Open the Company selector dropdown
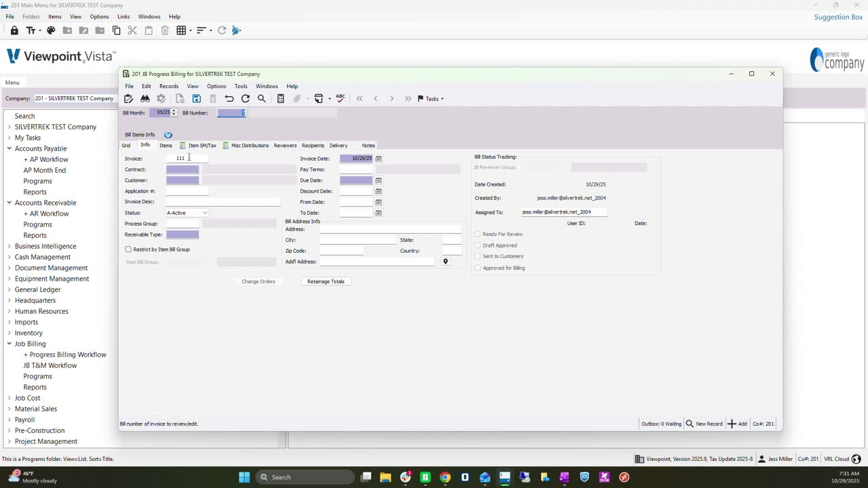Screen dimensions: 868x488 click(75, 98)
